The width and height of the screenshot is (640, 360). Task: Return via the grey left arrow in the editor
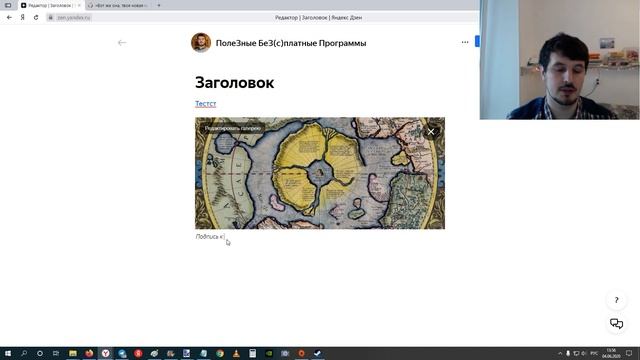tap(122, 42)
